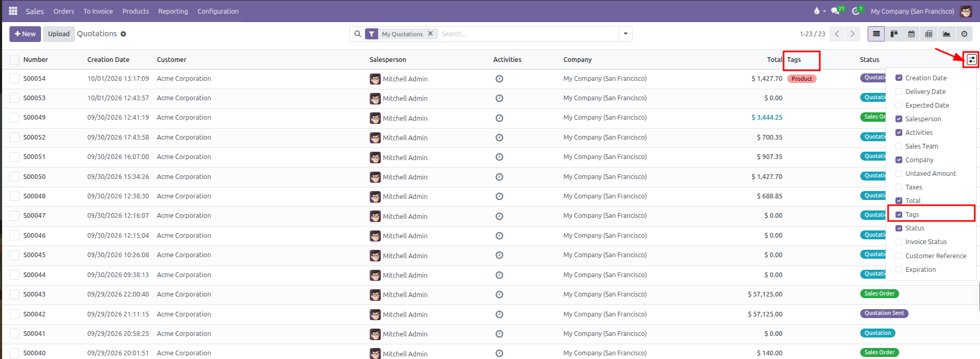Expand the search options dropdown arrow
The height and width of the screenshot is (359, 980).
coord(625,34)
